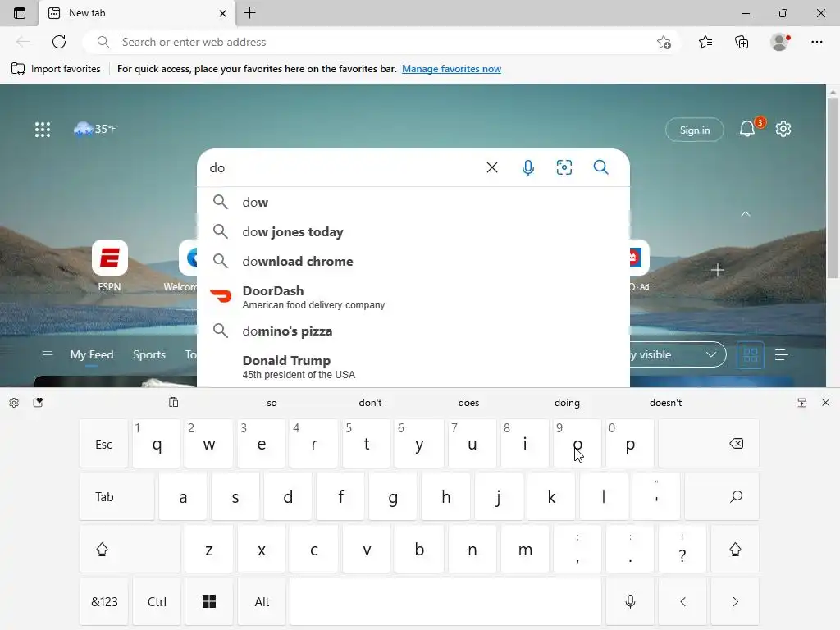Open the browser profile avatar

(x=779, y=42)
